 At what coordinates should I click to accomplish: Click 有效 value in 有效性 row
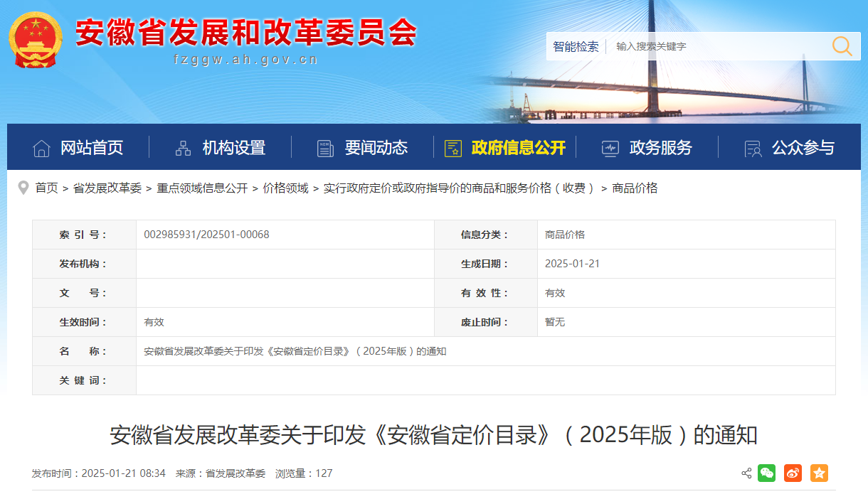555,293
